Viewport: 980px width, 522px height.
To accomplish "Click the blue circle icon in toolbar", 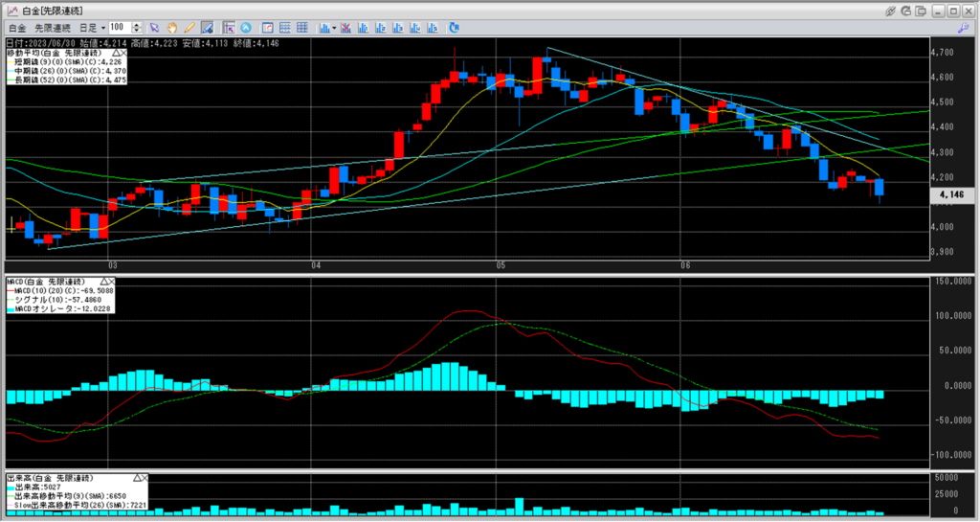I will tap(246, 28).
